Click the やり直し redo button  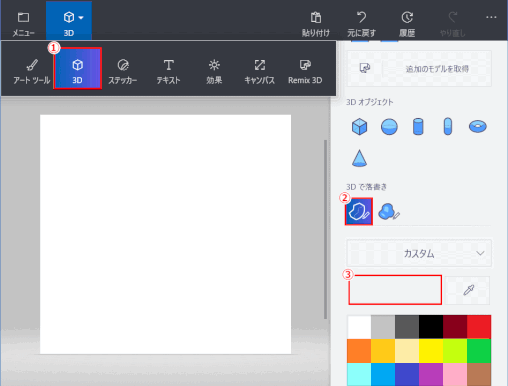(452, 23)
